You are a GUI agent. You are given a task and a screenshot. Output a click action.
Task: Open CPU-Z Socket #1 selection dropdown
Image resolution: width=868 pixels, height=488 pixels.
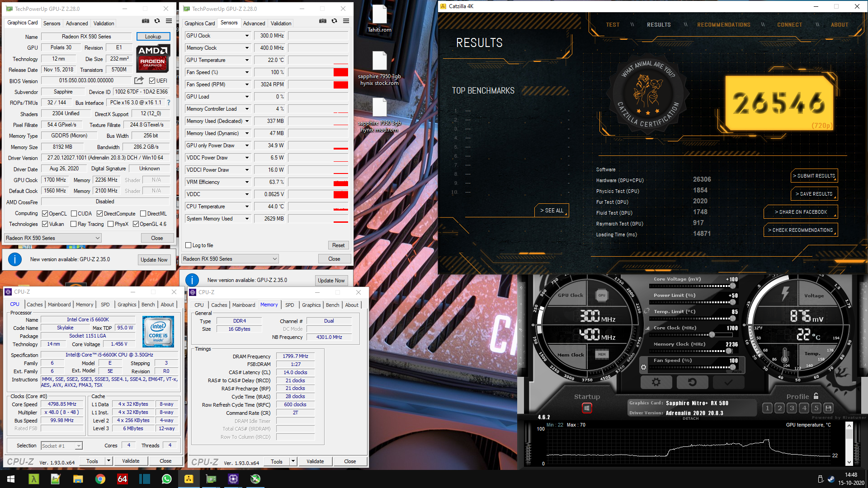[61, 446]
